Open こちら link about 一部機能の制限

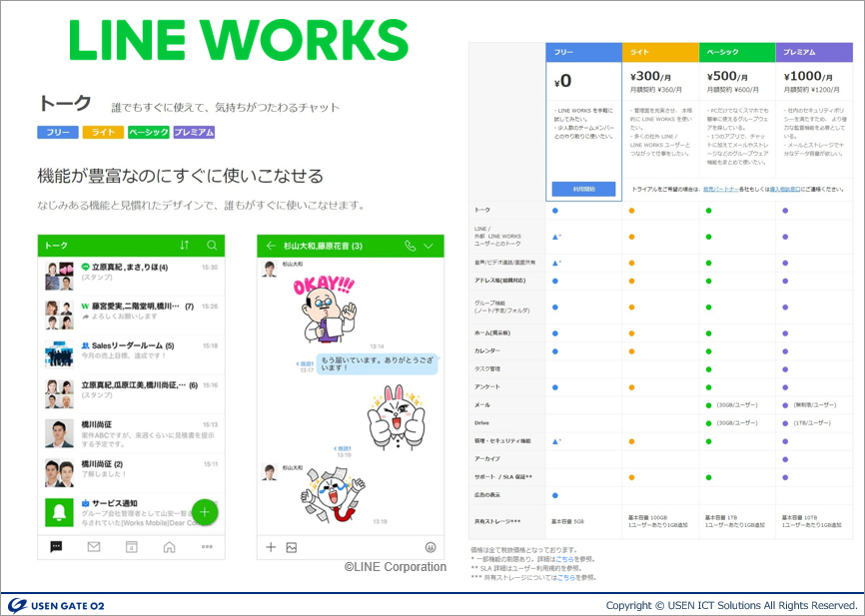point(564,559)
